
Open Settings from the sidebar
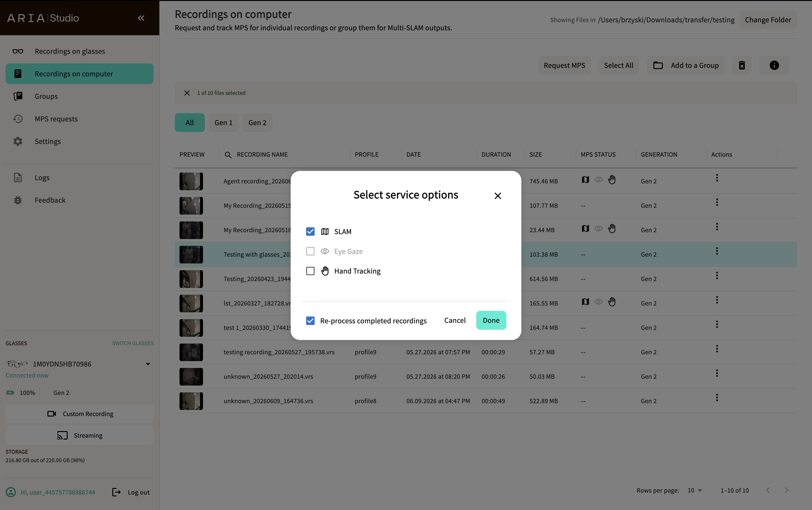tap(80, 142)
